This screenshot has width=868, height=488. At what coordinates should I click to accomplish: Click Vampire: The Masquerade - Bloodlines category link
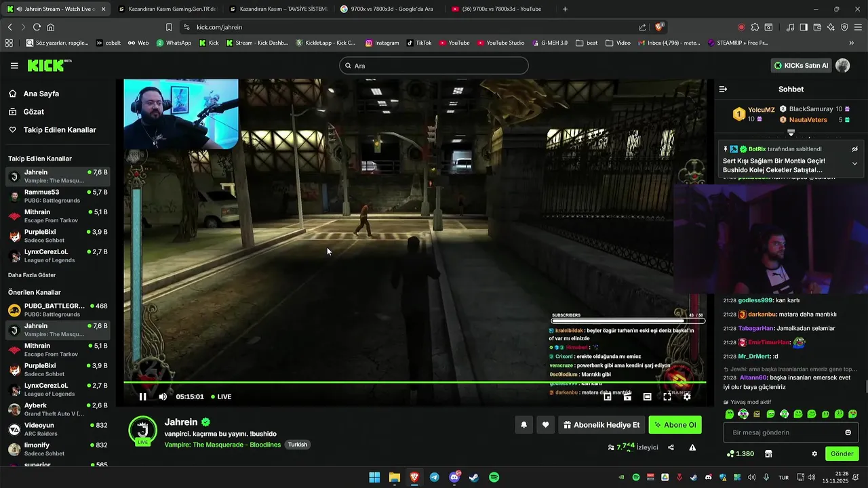click(222, 445)
